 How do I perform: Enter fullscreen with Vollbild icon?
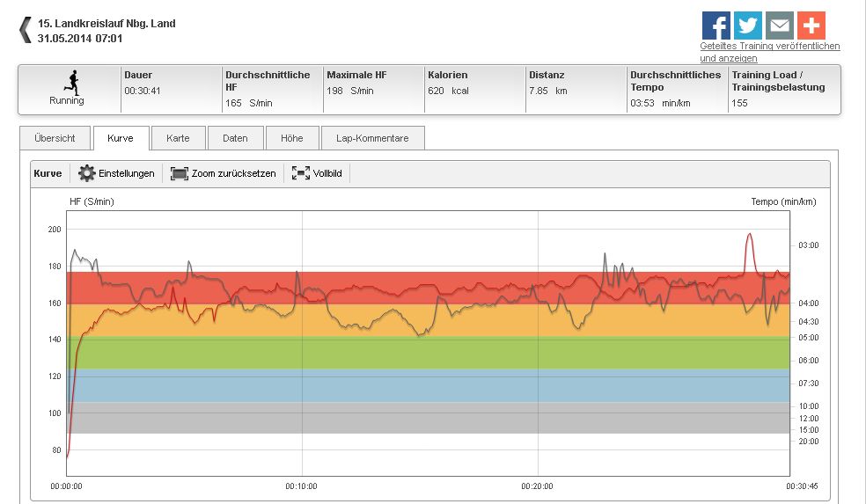tap(301, 173)
